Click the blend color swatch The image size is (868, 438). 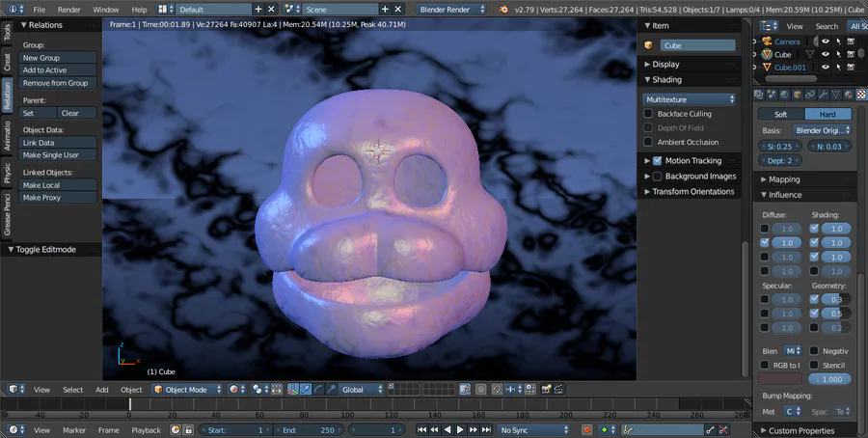[780, 379]
